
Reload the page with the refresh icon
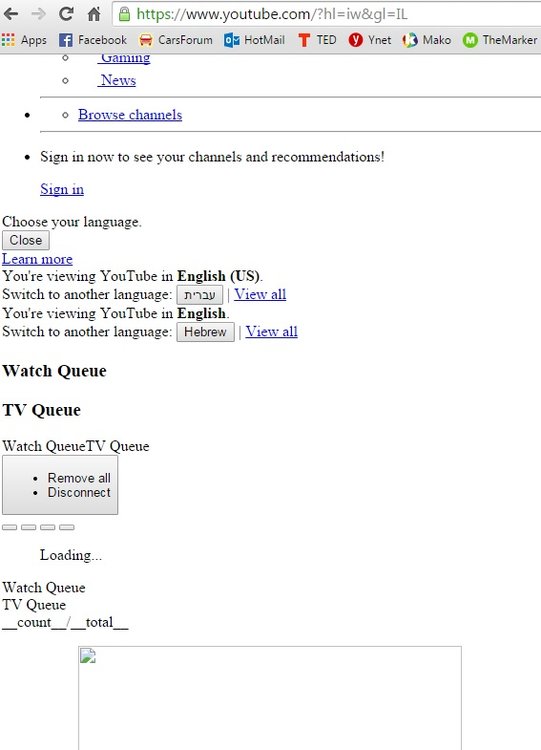(x=66, y=14)
